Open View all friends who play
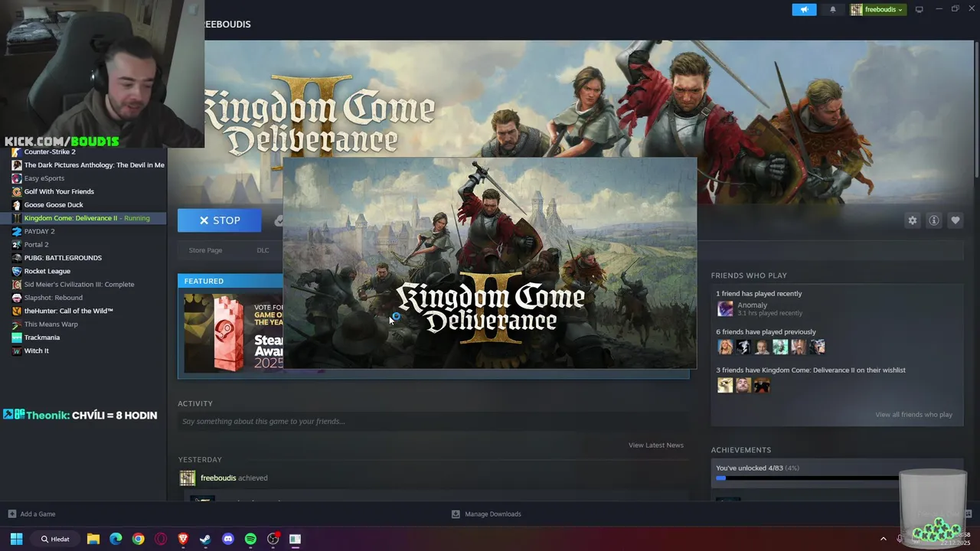The height and width of the screenshot is (551, 980). pos(914,415)
